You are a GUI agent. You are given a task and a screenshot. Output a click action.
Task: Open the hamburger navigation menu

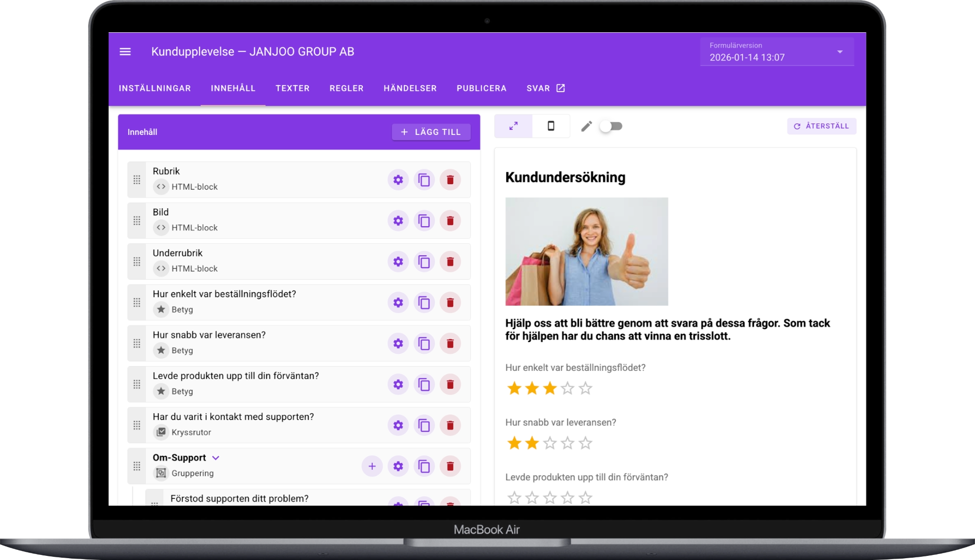[x=125, y=52]
